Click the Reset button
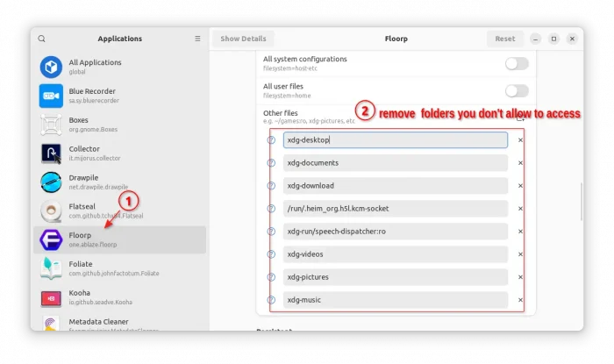This screenshot has width=614, height=364. [504, 39]
